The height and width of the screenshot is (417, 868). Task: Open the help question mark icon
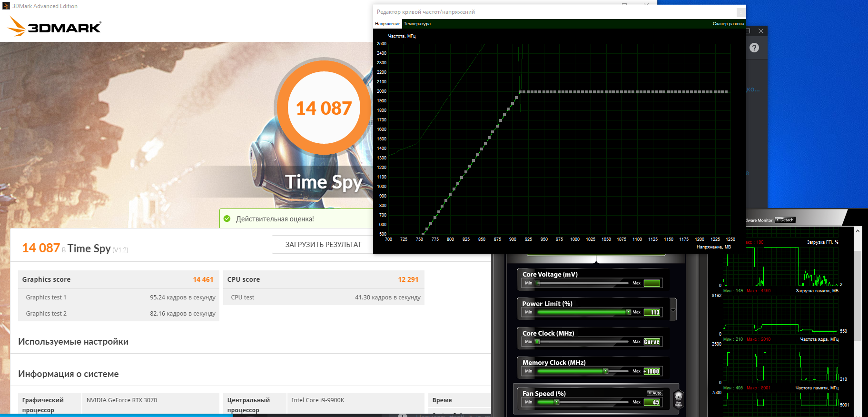click(754, 48)
